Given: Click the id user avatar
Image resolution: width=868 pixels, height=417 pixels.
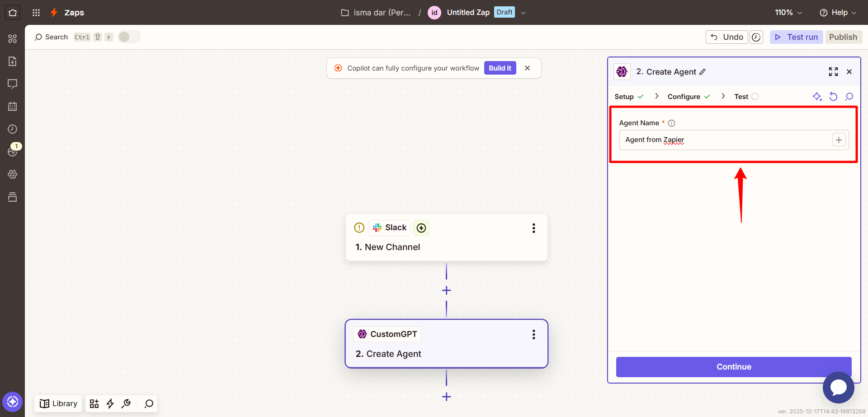Looking at the screenshot, I should pos(434,12).
